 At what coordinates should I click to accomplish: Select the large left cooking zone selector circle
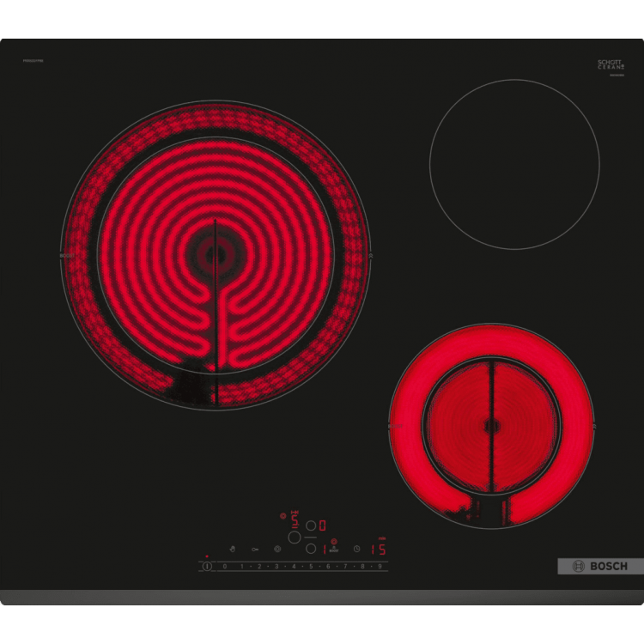(x=294, y=537)
